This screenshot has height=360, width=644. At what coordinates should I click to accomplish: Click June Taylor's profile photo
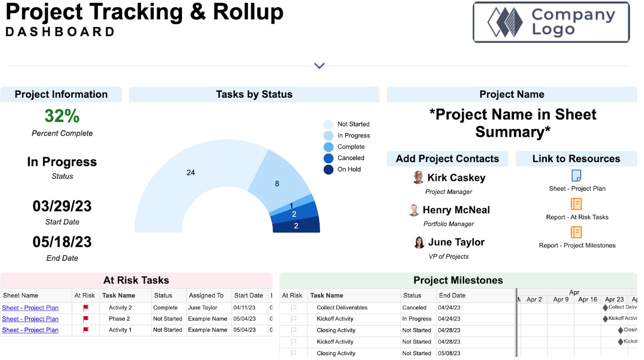[419, 242]
